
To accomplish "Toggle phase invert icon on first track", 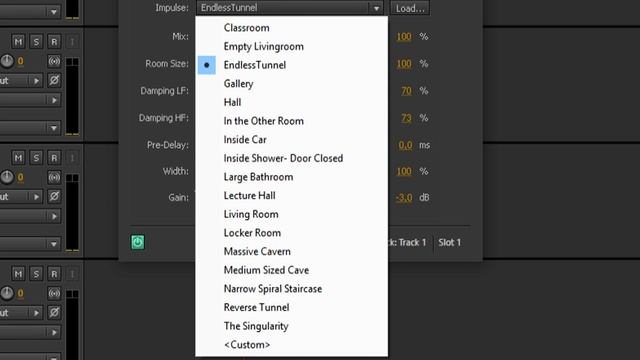I will point(54,80).
